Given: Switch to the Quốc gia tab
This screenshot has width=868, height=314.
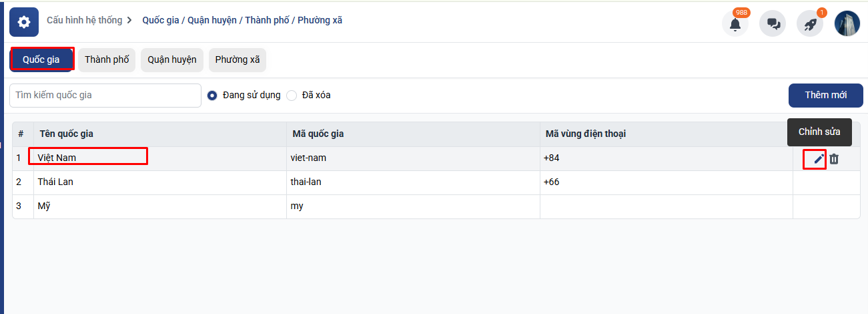Looking at the screenshot, I should point(41,59).
